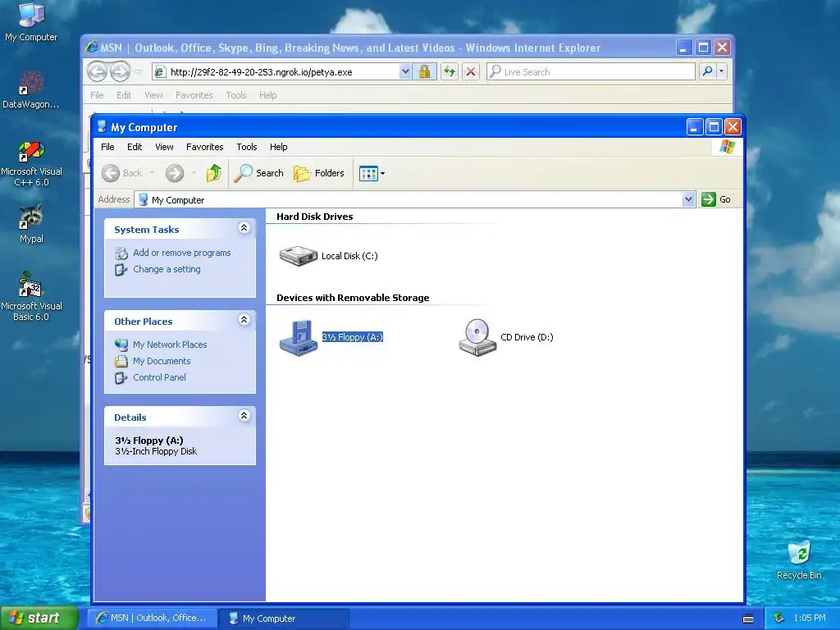Click My Computer taskbar button
Viewport: 840px width, 630px height.
[x=285, y=619]
